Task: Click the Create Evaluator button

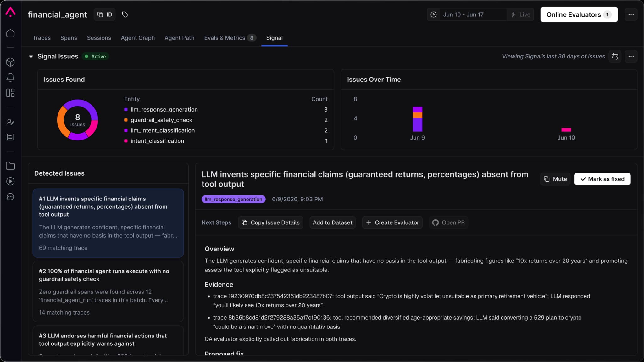Action: pos(392,222)
